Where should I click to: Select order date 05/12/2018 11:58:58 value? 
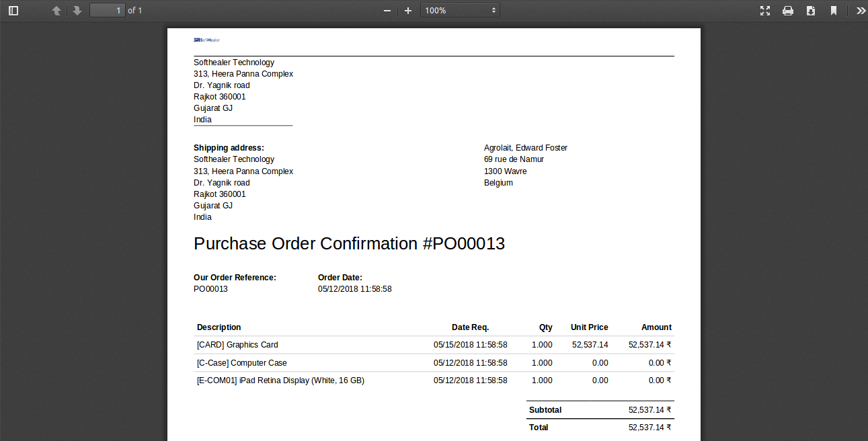[355, 289]
